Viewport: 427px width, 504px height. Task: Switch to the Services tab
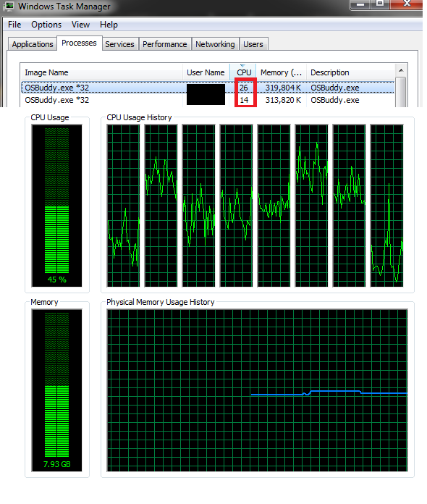[119, 44]
